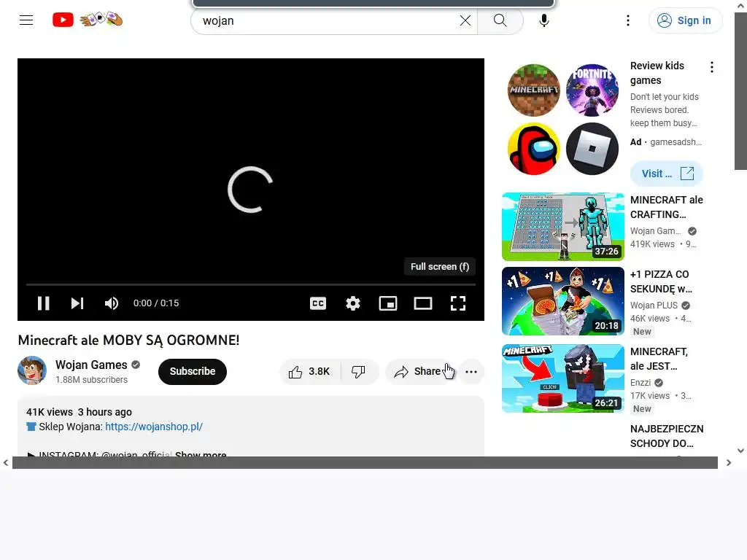Mute the player volume
The image size is (747, 560).
tap(112, 303)
